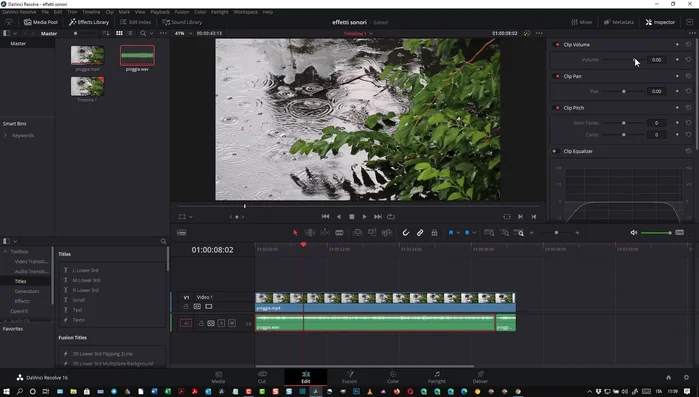Screen dimensions: 699x397
Task: Adjust the timeline zoom slider
Action: (x=555, y=233)
